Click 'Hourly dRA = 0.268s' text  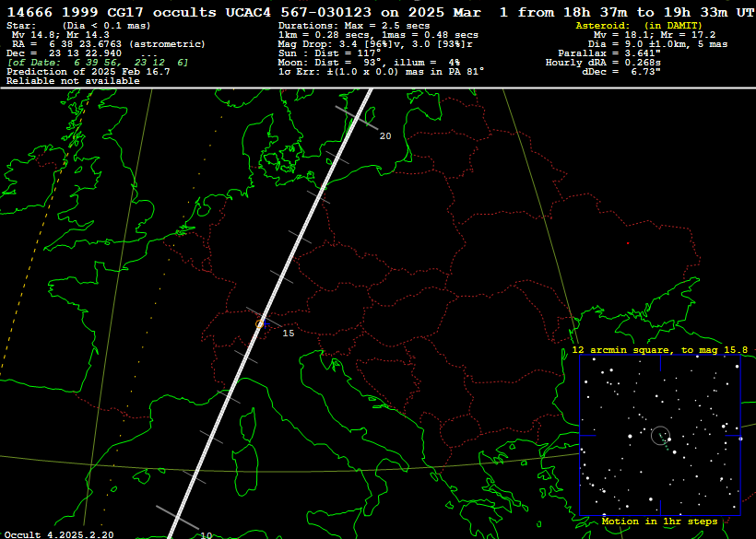tap(603, 63)
